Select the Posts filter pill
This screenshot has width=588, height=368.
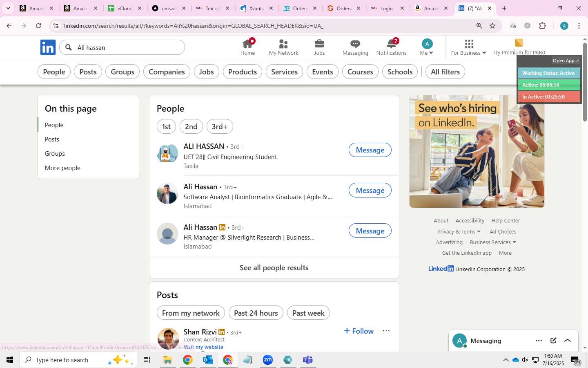[88, 72]
